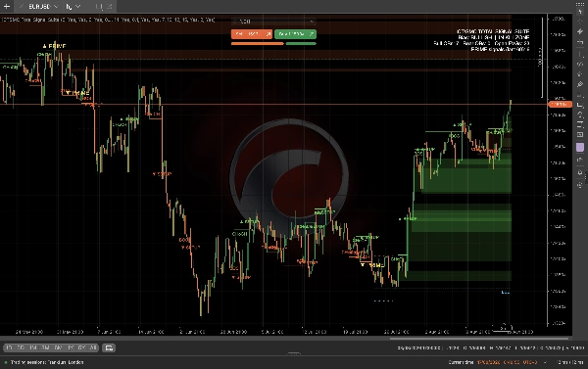The image size is (588, 369).
Task: Click the drag-handle dots above the drawing toolbar
Action: [580, 4]
